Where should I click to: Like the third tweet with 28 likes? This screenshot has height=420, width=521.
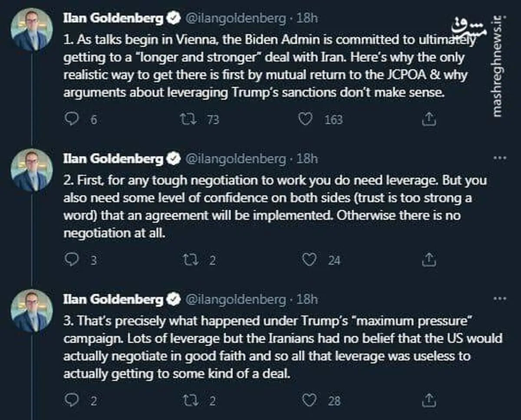(x=309, y=400)
